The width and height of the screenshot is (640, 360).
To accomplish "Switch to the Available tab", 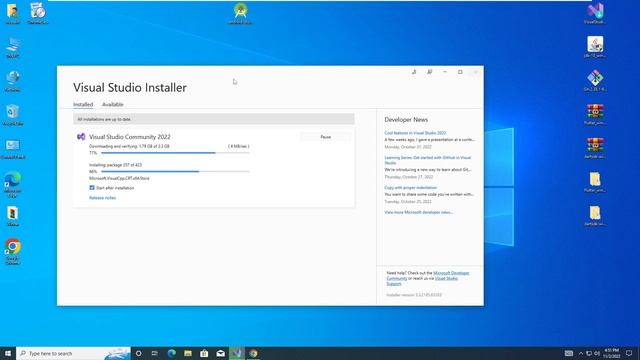I will pyautogui.click(x=113, y=104).
